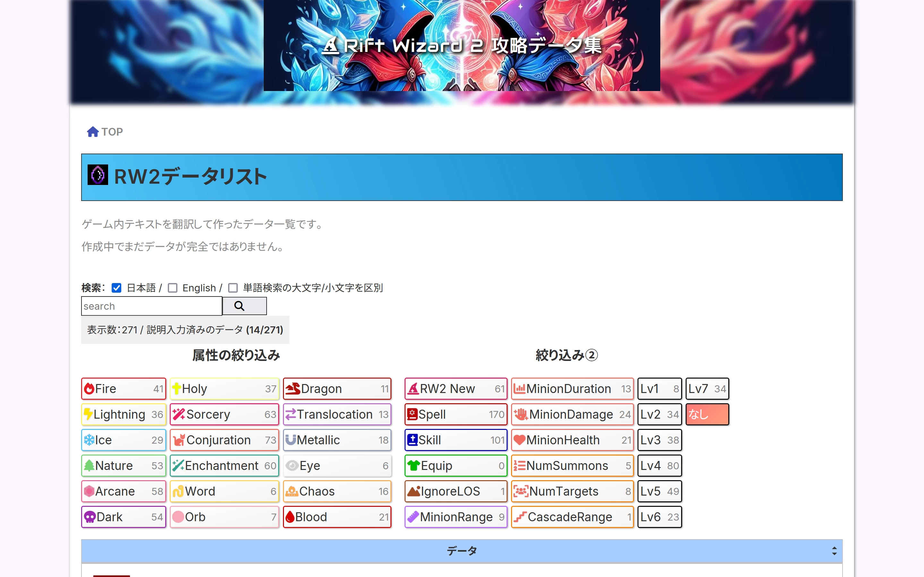
Task: Focus the search text field
Action: pyautogui.click(x=151, y=306)
